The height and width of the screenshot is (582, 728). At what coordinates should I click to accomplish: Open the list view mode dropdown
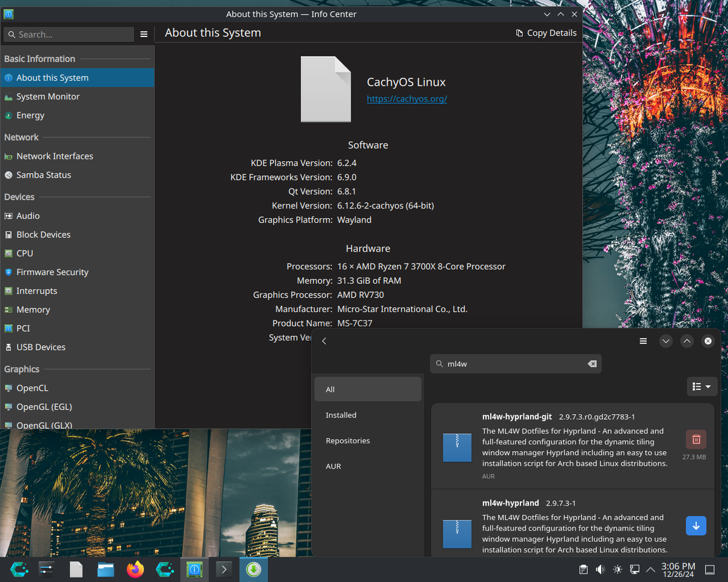tap(702, 386)
